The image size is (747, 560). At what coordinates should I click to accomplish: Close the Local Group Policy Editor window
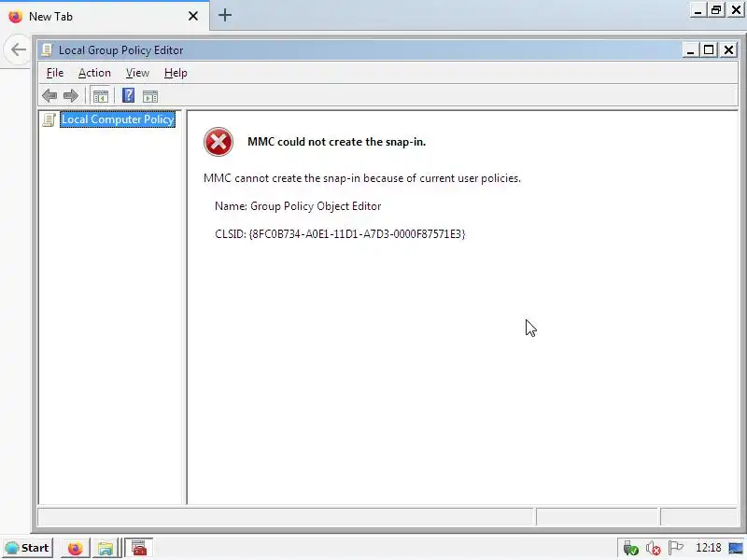pos(728,50)
